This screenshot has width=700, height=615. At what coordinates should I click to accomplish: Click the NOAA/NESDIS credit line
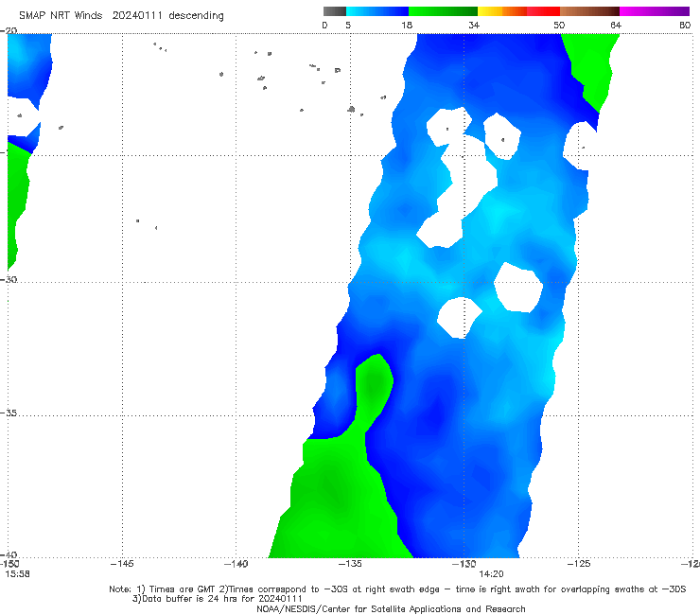[x=391, y=608]
